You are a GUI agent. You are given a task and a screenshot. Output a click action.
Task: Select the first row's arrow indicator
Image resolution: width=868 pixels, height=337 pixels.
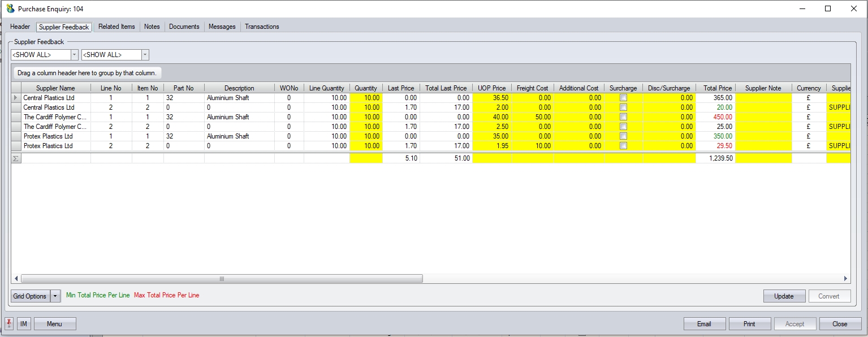click(x=16, y=98)
